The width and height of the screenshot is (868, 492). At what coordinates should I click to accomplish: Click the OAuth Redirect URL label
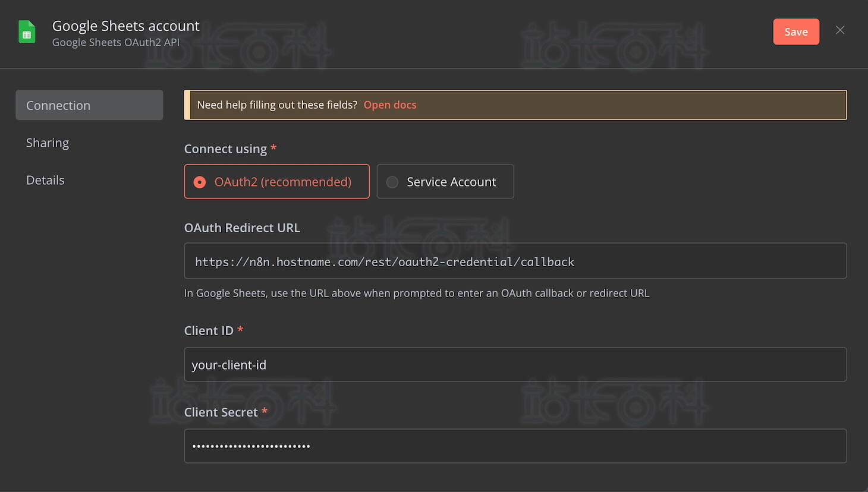[x=242, y=228]
